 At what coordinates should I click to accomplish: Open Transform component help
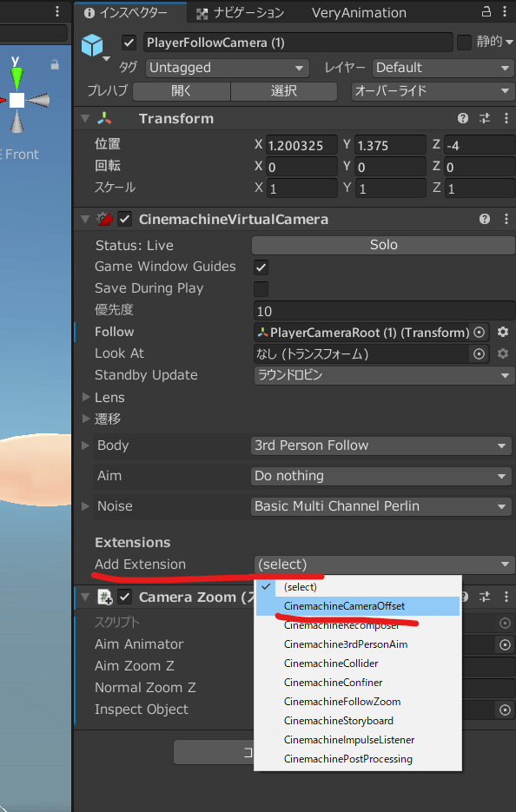[x=463, y=119]
